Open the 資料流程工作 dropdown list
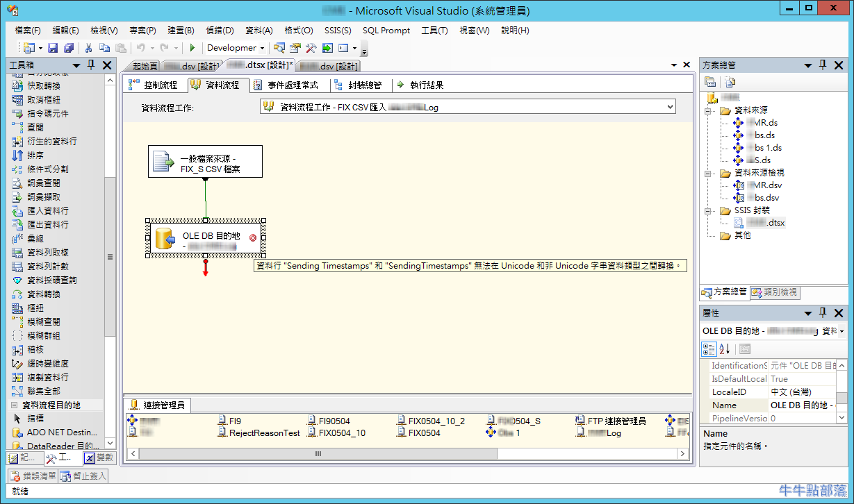The width and height of the screenshot is (854, 504). pyautogui.click(x=670, y=107)
